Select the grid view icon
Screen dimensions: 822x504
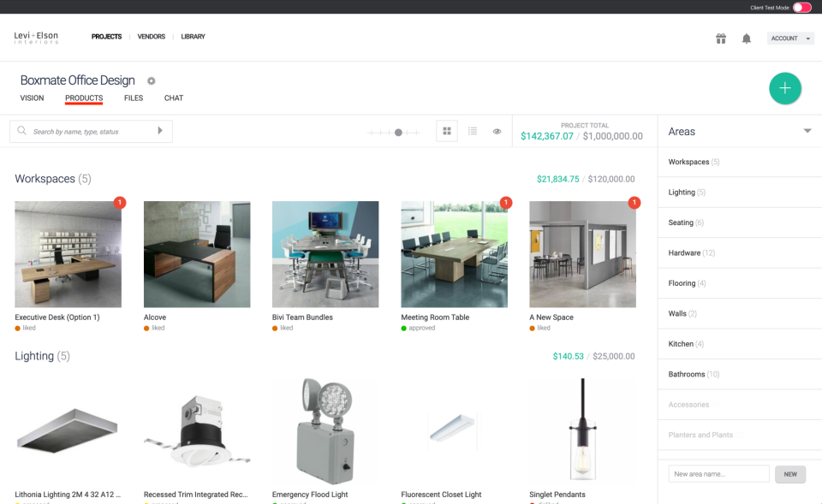click(x=446, y=131)
